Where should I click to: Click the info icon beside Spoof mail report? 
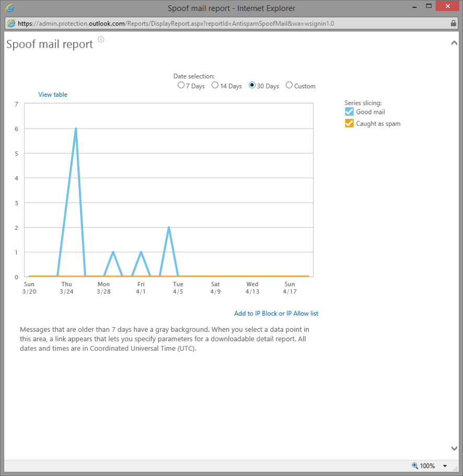pos(100,40)
